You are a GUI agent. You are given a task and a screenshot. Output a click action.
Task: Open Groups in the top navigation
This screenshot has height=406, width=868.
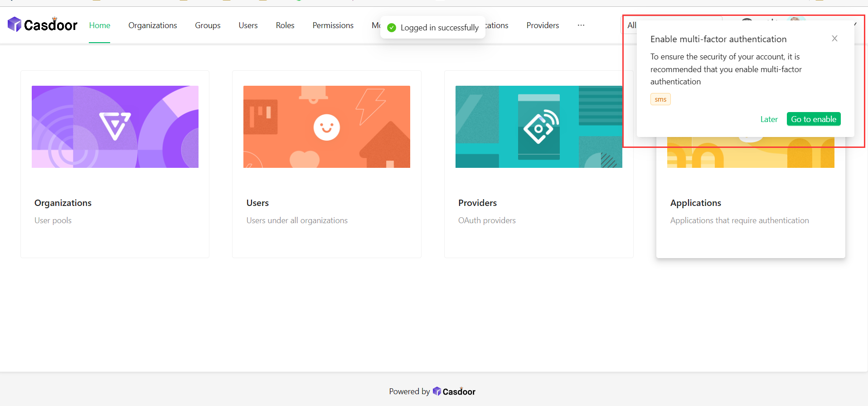point(208,25)
